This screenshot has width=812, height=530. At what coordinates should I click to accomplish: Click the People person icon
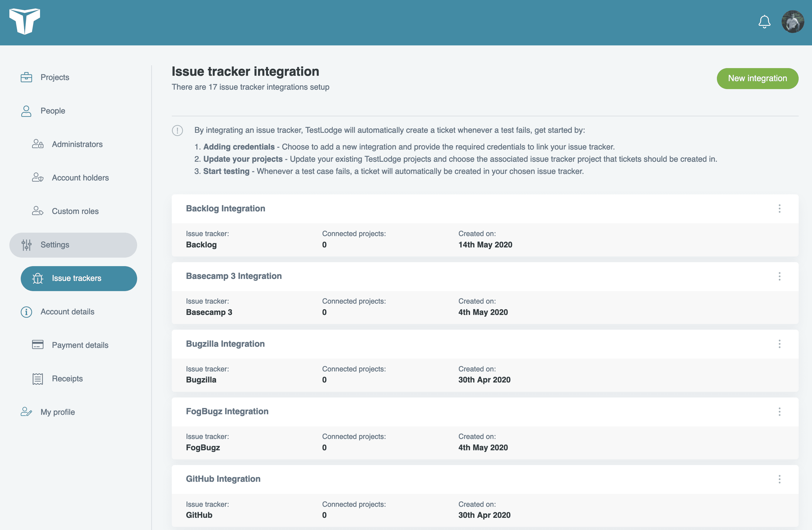pos(26,111)
